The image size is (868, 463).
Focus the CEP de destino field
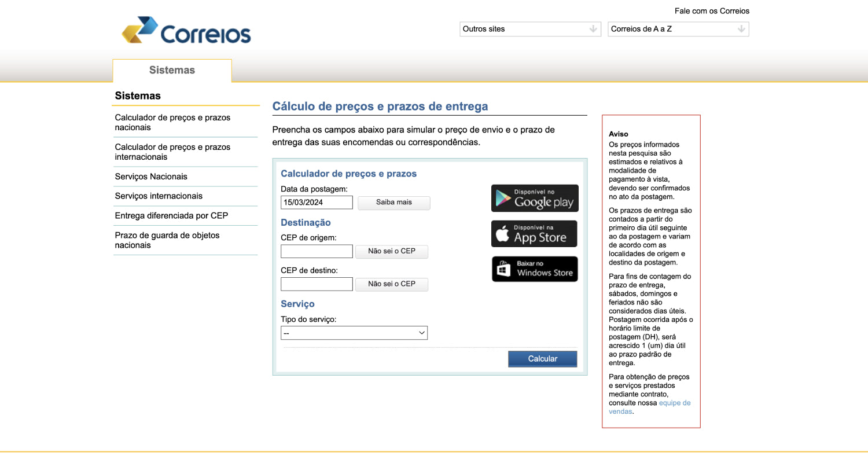(x=317, y=284)
